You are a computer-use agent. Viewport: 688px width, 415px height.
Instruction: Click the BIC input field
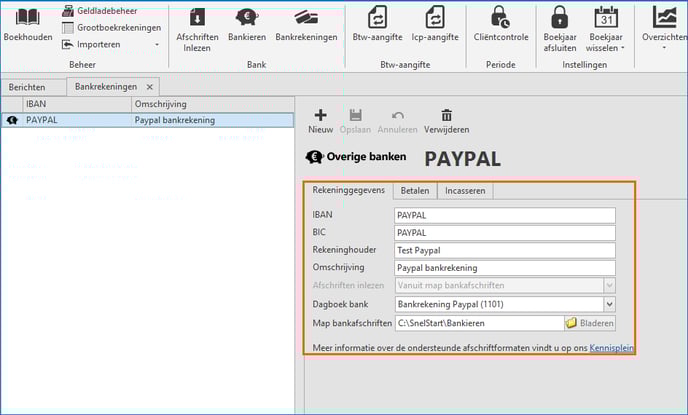(x=505, y=233)
